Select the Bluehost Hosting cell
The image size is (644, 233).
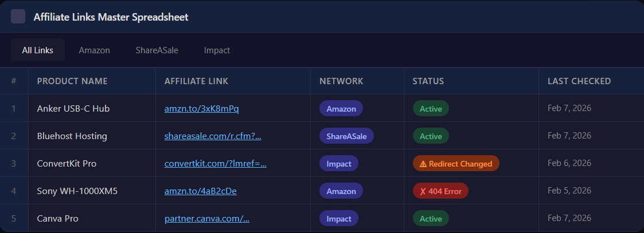pyautogui.click(x=92, y=136)
